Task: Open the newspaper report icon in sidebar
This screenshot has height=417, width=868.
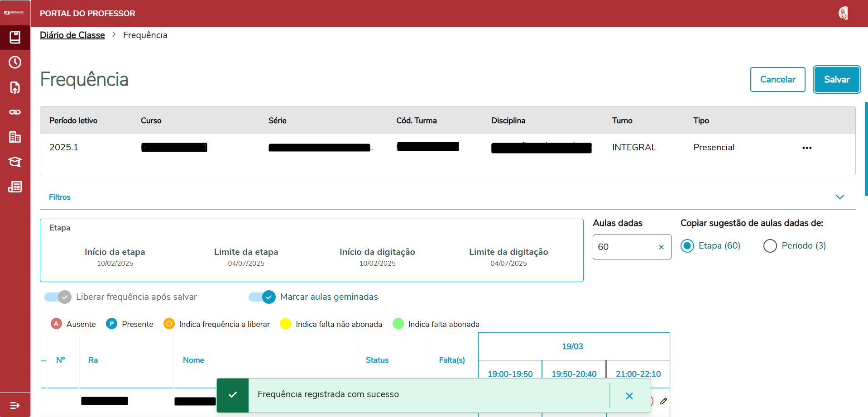Action: 15,187
